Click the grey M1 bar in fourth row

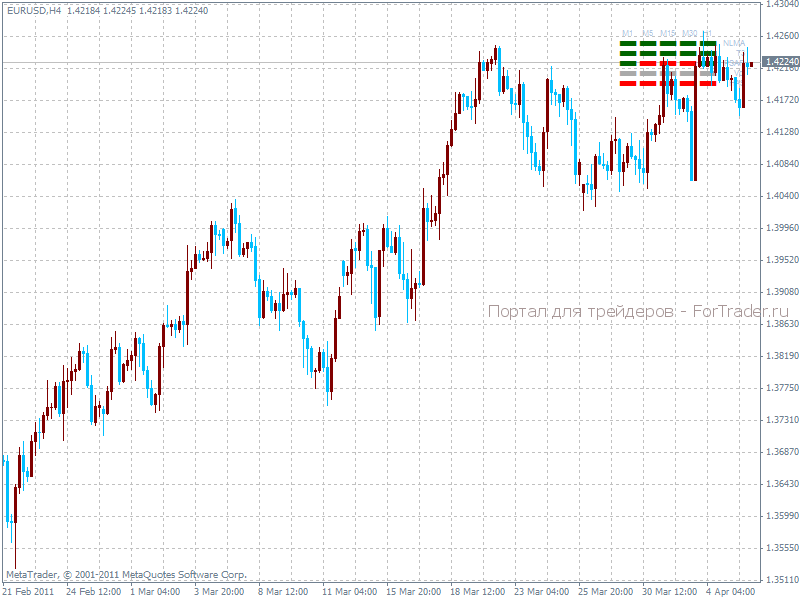point(628,73)
